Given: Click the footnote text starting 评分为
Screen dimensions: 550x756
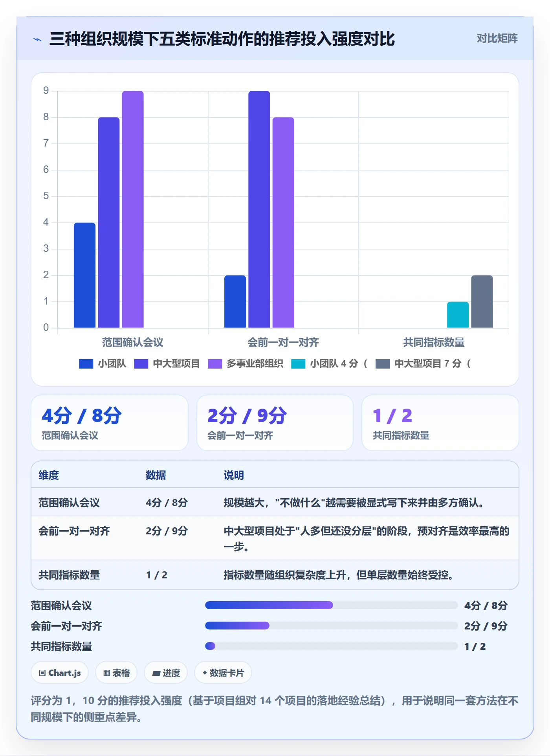Looking at the screenshot, I should (275, 709).
